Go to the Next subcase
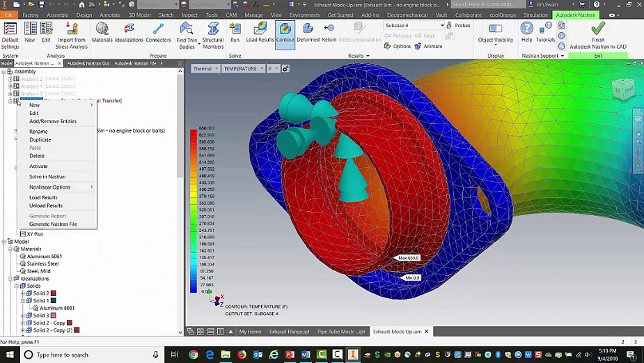The width and height of the screenshot is (644, 363). pos(425,36)
